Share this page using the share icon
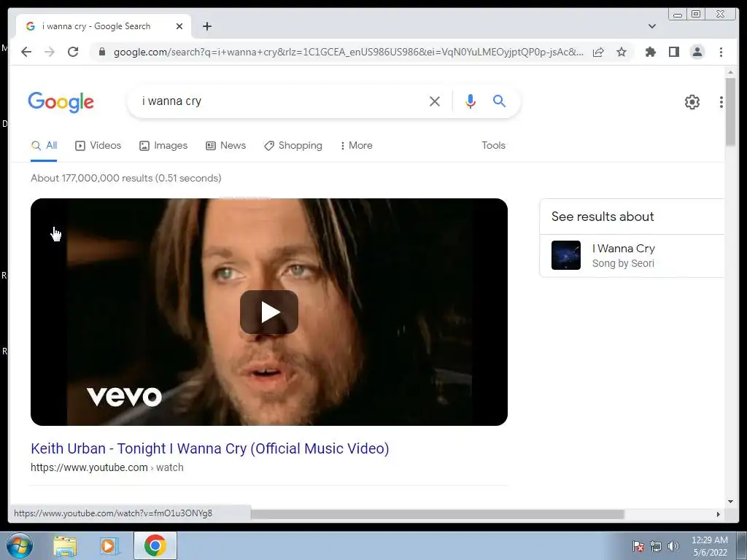Screen dimensions: 747x560 [x=598, y=52]
